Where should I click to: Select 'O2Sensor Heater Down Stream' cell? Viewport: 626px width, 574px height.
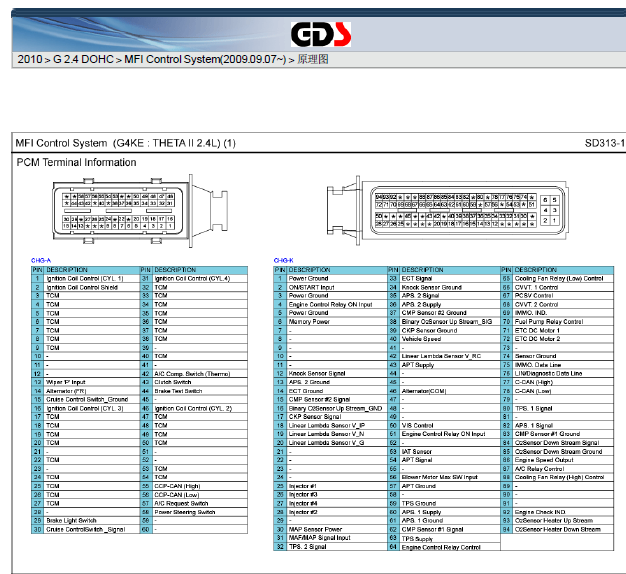(x=563, y=529)
